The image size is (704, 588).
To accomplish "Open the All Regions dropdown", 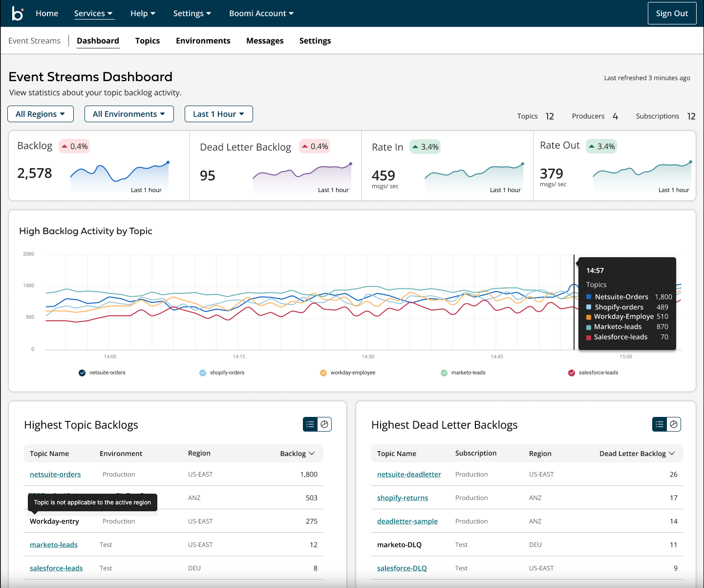I will (41, 114).
